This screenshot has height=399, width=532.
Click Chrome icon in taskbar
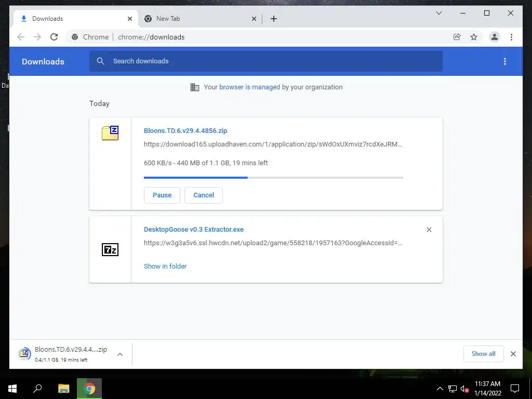tap(89, 389)
